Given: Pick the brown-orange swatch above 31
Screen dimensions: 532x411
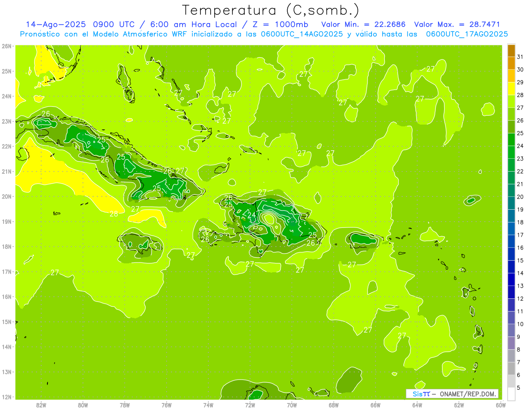Looking at the screenshot, I should pos(511,51).
